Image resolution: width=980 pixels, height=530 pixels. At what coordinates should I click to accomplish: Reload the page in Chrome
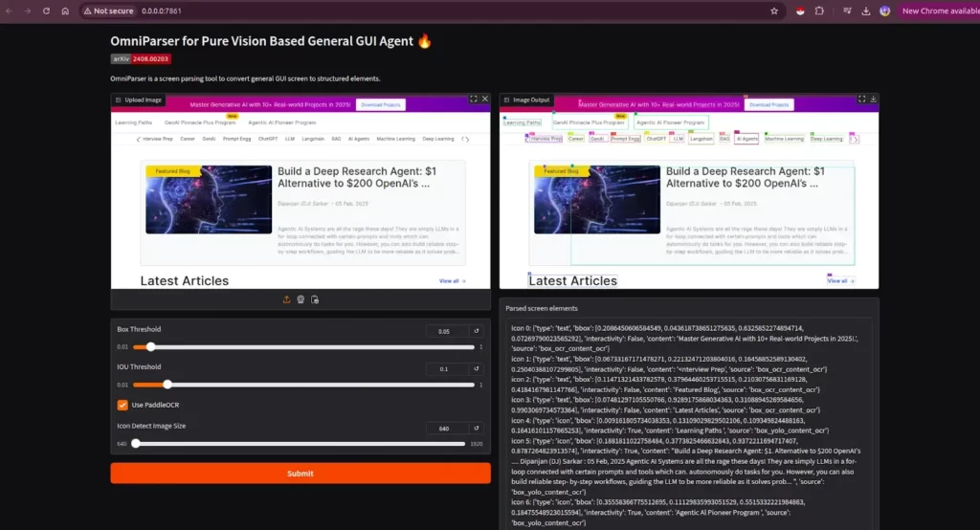(x=46, y=11)
